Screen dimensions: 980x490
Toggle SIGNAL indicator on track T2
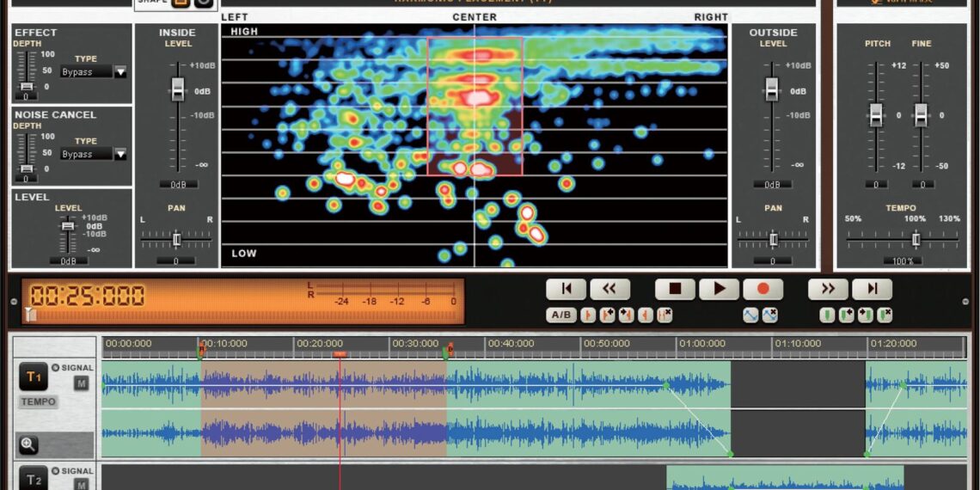55,470
